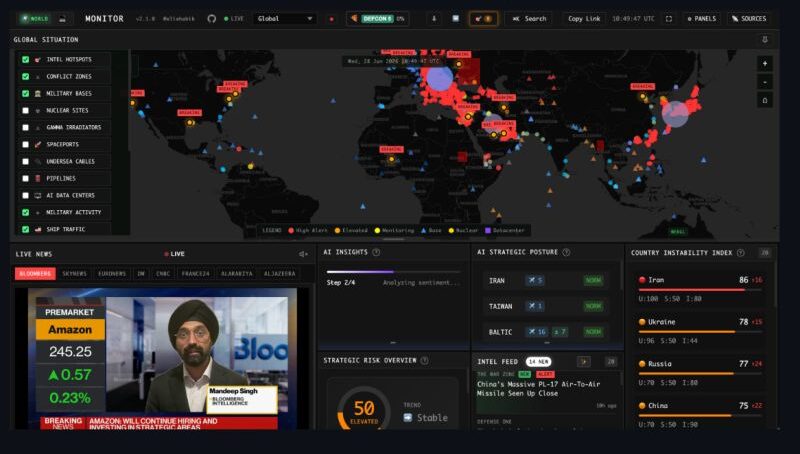
Task: Uncheck the Military Bases layer
Action: pos(26,93)
